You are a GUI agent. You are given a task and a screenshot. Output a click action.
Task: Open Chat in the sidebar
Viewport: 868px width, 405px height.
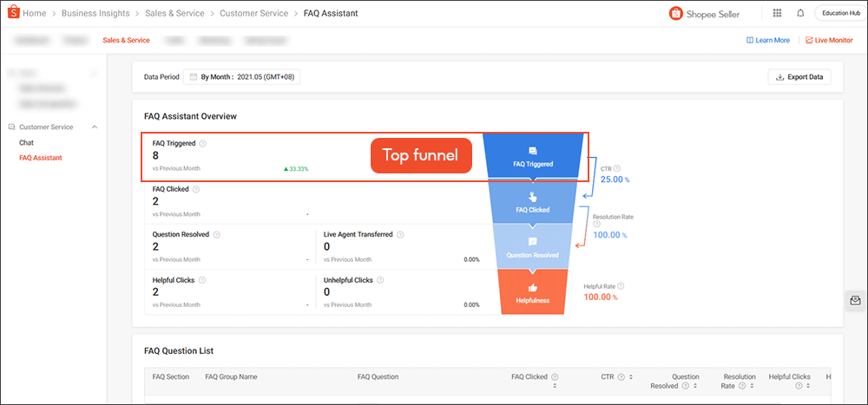pyautogui.click(x=27, y=143)
